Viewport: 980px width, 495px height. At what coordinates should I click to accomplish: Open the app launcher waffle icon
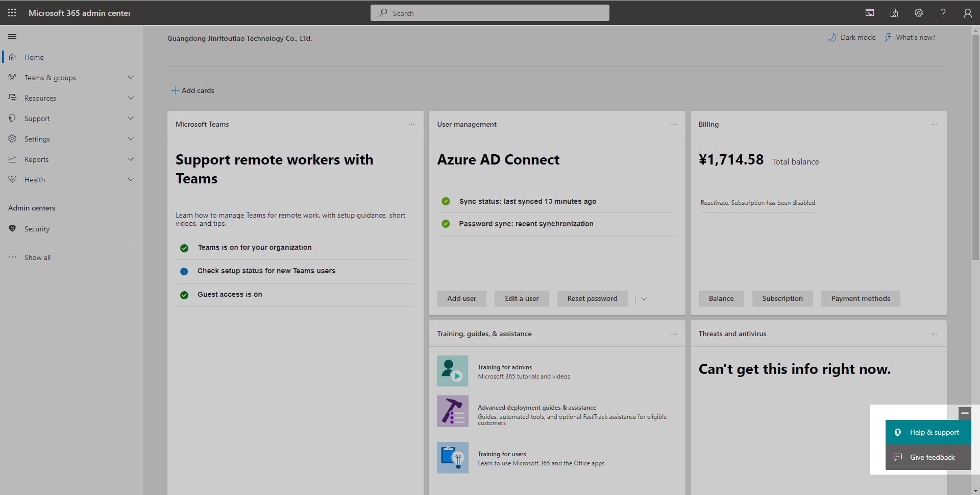(x=12, y=12)
